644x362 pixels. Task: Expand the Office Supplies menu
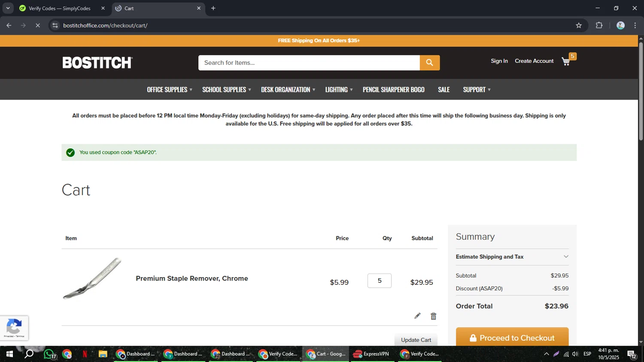coord(170,90)
